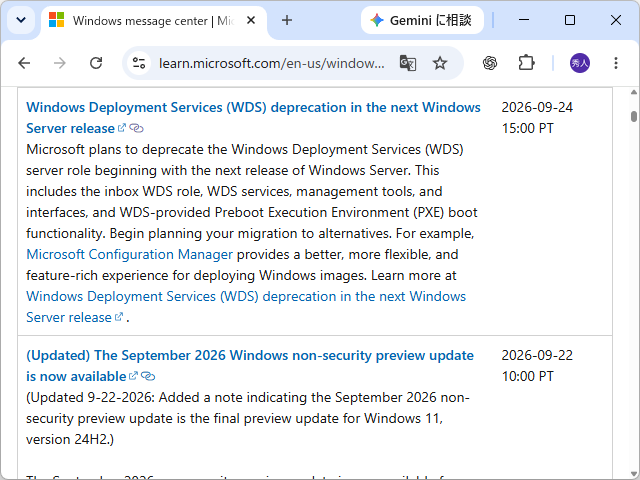This screenshot has height=480, width=640.
Task: Reload the current page
Action: [x=96, y=63]
